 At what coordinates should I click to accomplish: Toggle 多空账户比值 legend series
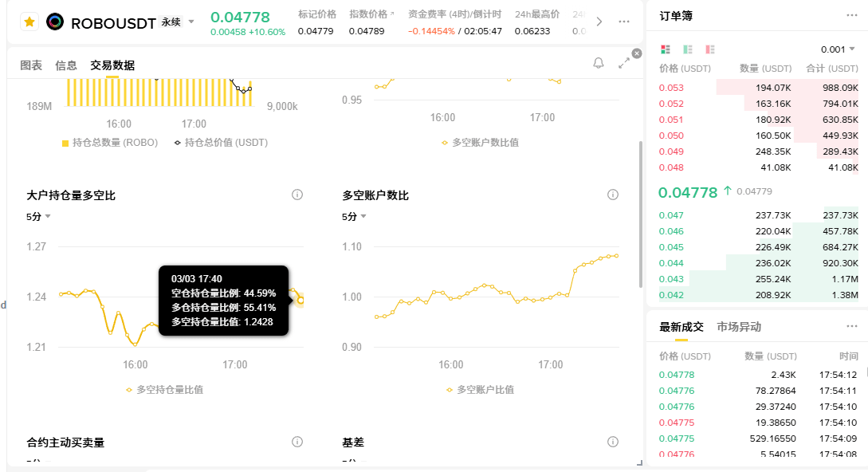tap(480, 390)
